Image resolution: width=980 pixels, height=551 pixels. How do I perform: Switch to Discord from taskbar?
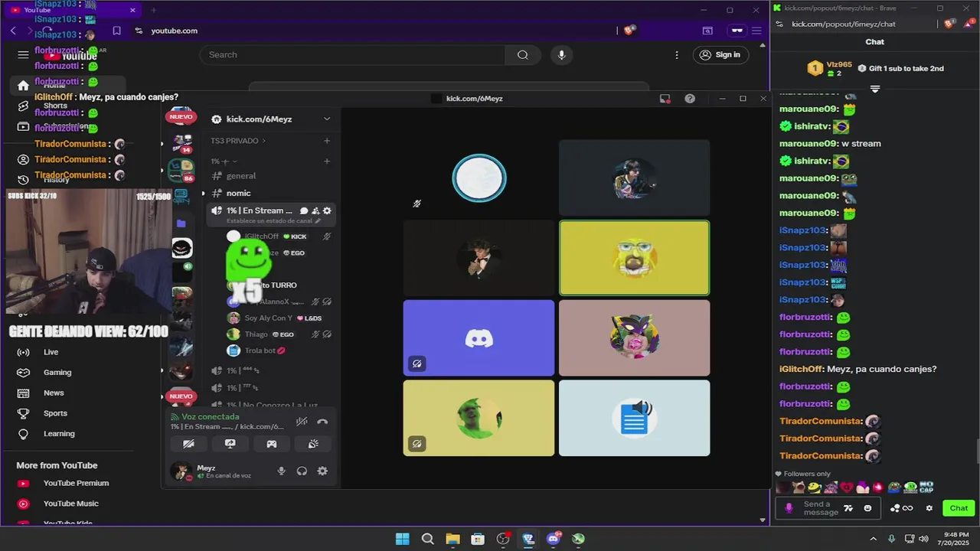coord(553,539)
